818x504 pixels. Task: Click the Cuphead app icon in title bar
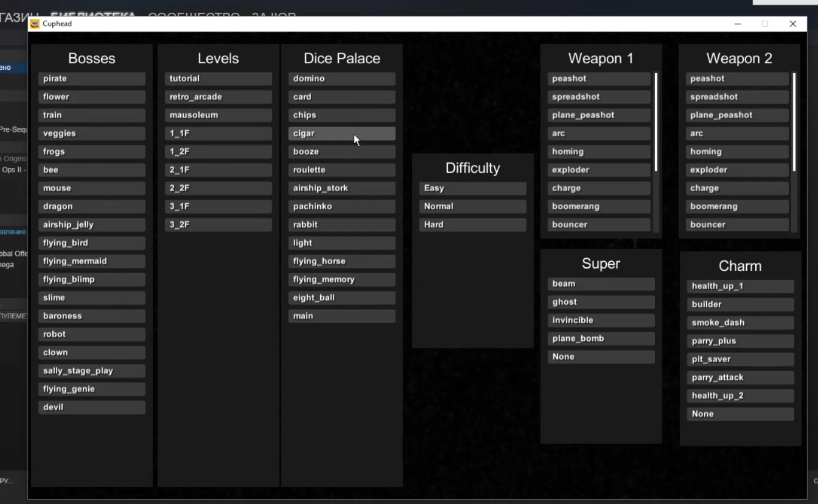click(x=35, y=24)
